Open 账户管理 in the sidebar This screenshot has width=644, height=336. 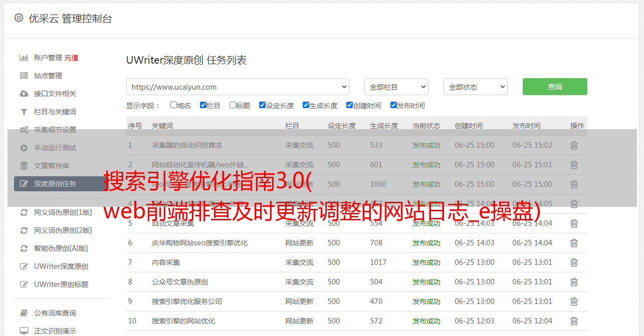click(x=48, y=58)
